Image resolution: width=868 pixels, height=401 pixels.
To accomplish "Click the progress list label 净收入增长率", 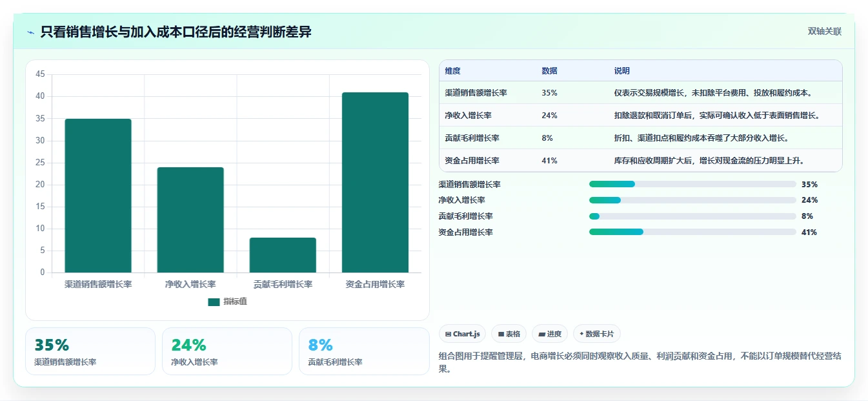I will [x=461, y=200].
